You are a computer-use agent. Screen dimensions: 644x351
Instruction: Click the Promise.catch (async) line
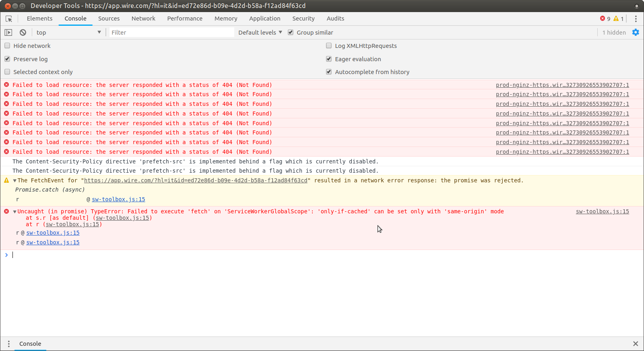click(x=50, y=190)
